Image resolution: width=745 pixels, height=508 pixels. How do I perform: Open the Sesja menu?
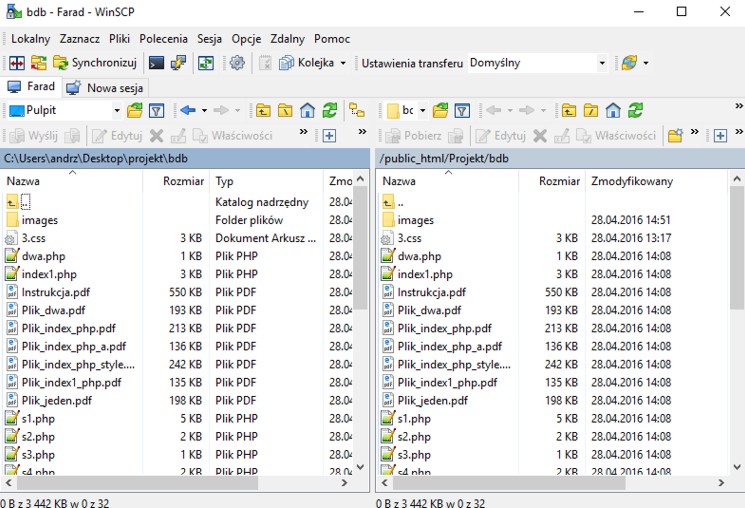click(210, 39)
